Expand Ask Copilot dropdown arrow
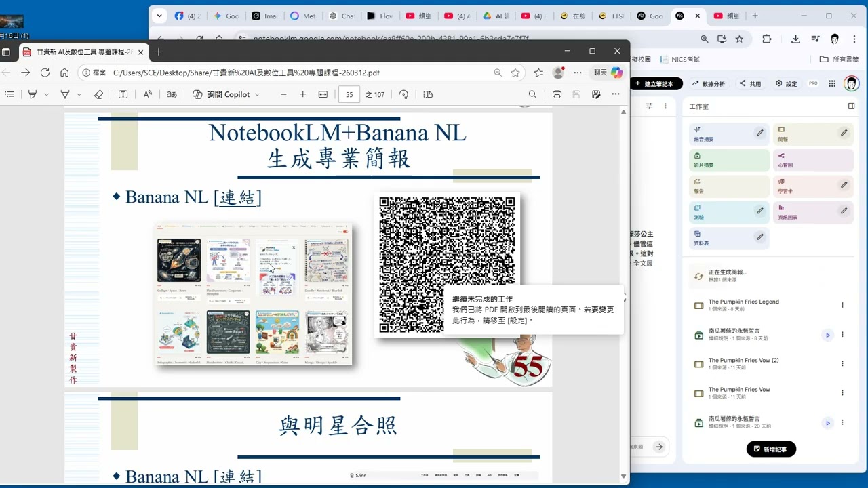This screenshot has height=488, width=868. click(x=257, y=95)
